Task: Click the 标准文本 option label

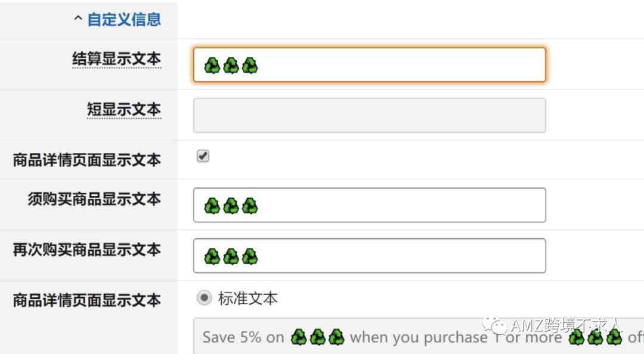Action: pos(248,298)
